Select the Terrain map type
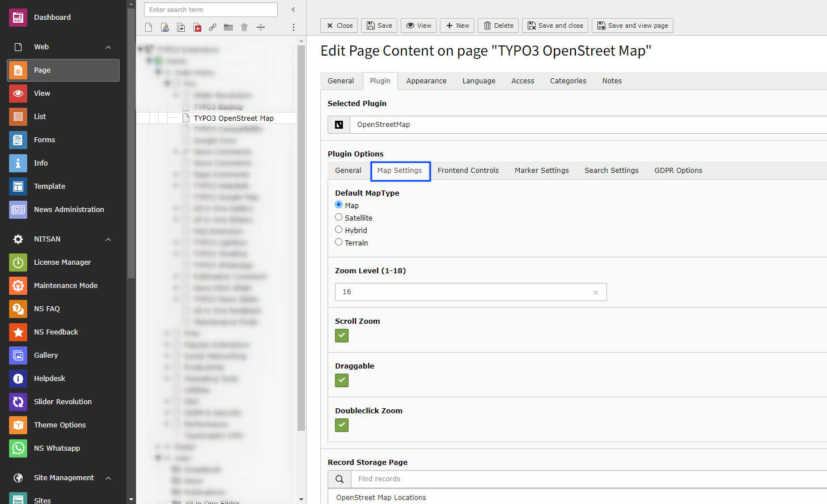The width and height of the screenshot is (827, 504). click(x=339, y=242)
